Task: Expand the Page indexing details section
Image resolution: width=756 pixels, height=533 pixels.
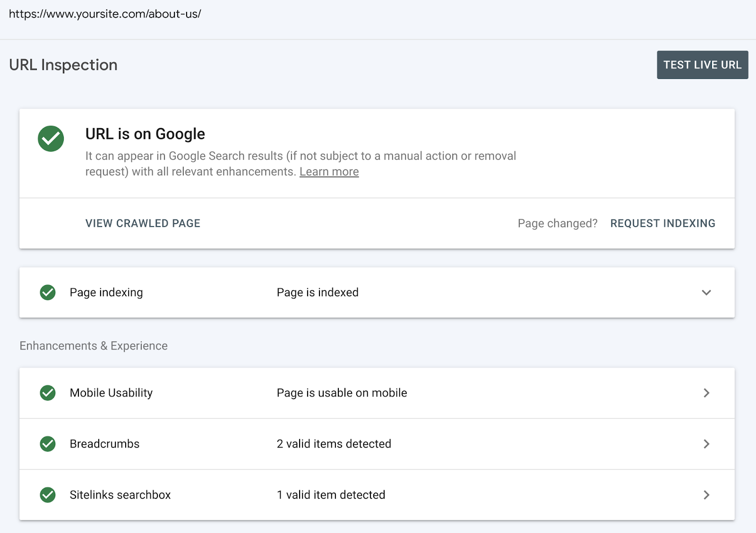Action: (706, 293)
